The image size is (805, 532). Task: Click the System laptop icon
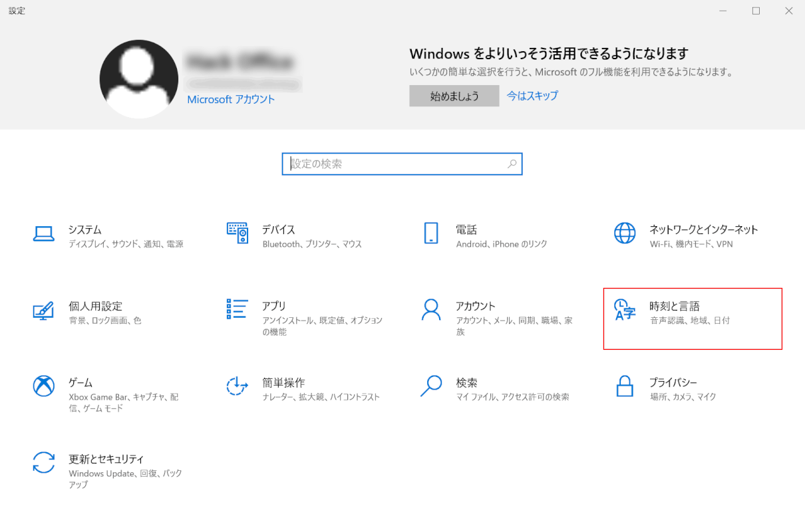(x=43, y=233)
